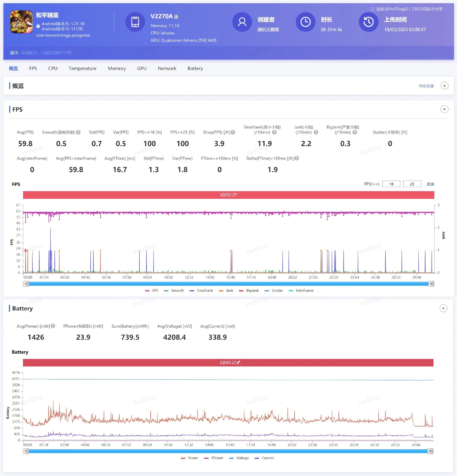Viewport: 457px width, 476px height.
Task: Click the device phone icon
Action: click(135, 22)
